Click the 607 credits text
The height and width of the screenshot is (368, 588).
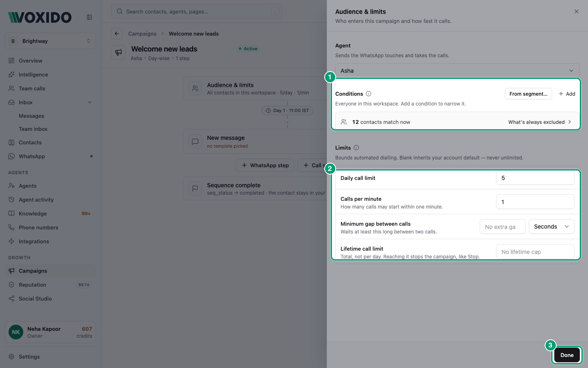point(84,332)
